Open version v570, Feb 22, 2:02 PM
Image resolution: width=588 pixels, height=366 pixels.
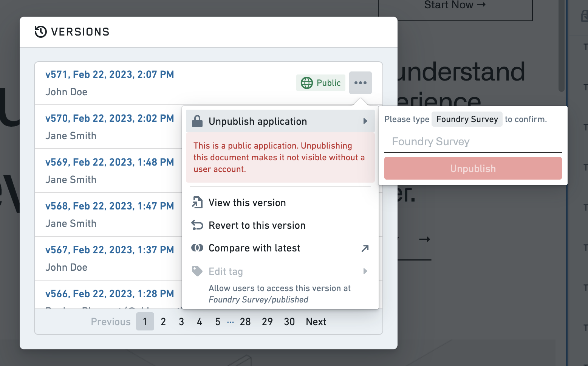coord(110,118)
